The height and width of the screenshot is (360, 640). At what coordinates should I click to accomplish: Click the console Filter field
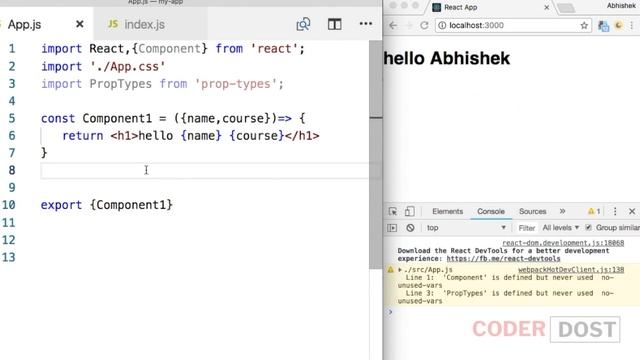click(527, 228)
